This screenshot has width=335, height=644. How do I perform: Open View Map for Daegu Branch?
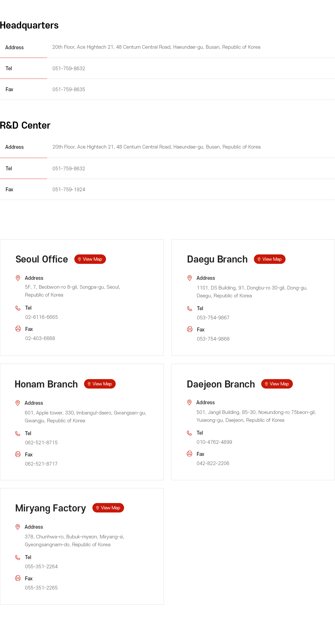point(270,259)
